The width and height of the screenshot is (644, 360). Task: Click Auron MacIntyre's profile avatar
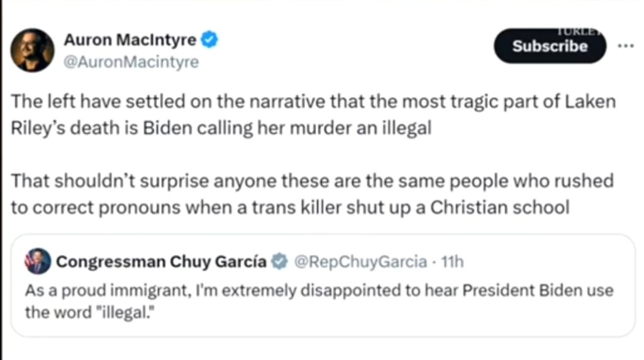pos(33,50)
